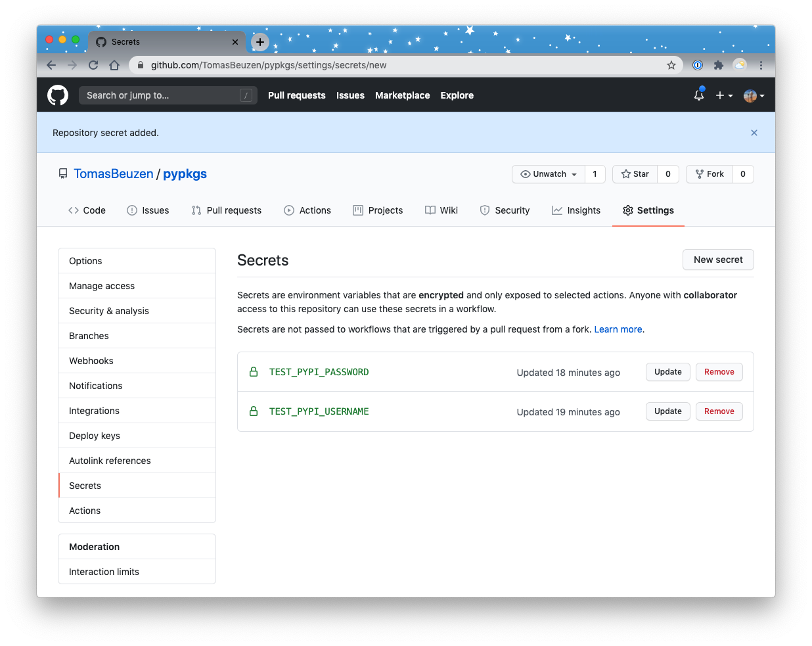Open Pull requests in the top navigation
The height and width of the screenshot is (646, 812).
tap(297, 95)
